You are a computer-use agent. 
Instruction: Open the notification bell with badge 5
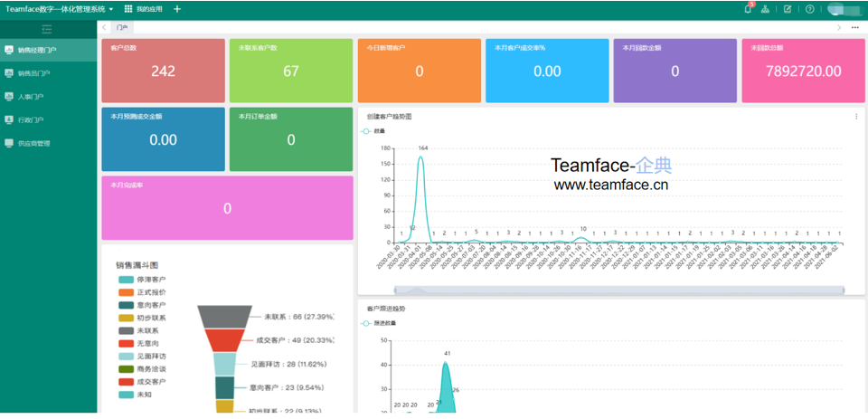749,9
